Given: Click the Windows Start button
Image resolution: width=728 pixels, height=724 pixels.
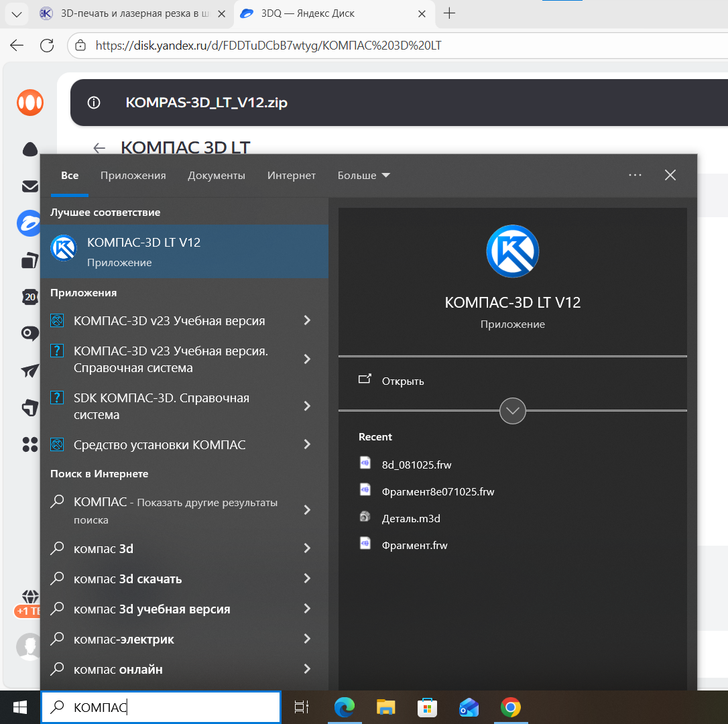Looking at the screenshot, I should click(x=20, y=707).
